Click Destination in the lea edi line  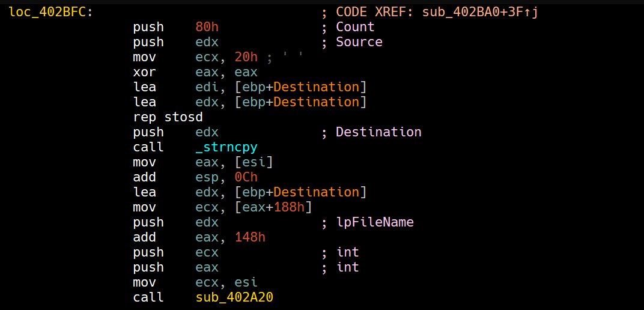point(317,87)
